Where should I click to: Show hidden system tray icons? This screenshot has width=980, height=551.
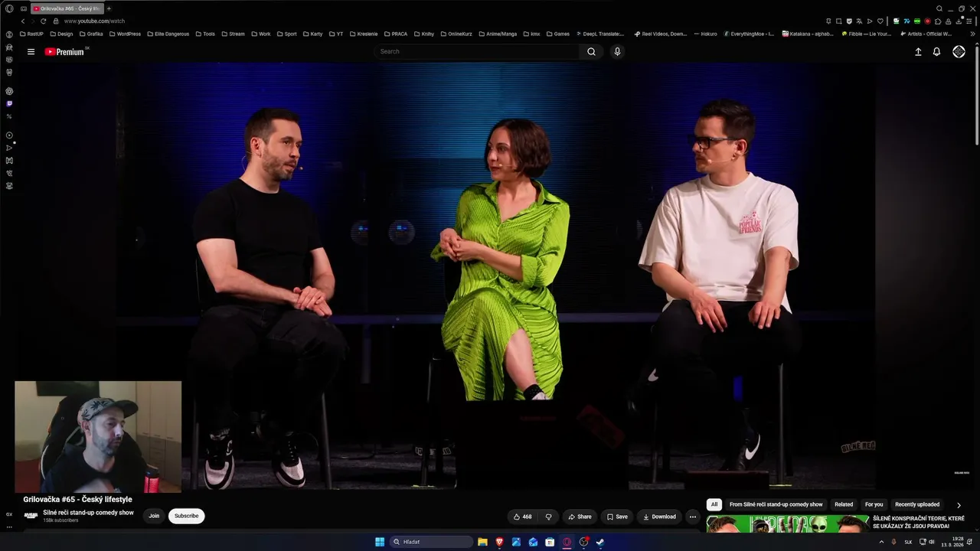coord(880,542)
